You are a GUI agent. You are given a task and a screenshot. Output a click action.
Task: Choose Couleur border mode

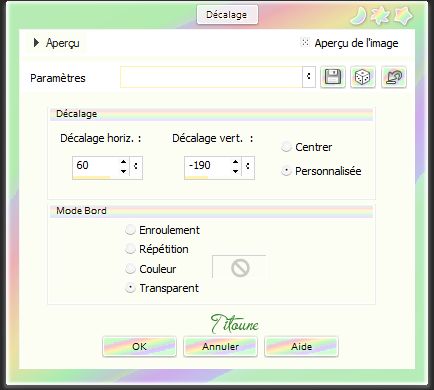tap(130, 269)
